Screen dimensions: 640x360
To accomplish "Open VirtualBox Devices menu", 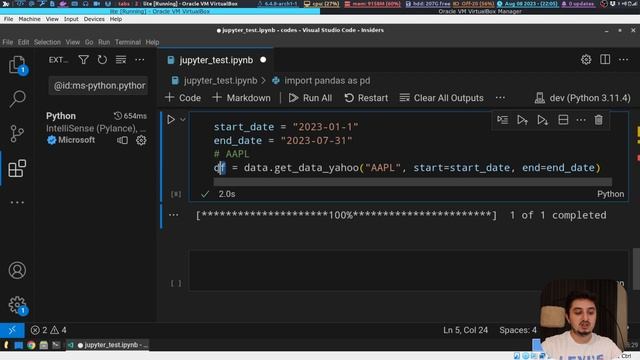I will pos(94,19).
